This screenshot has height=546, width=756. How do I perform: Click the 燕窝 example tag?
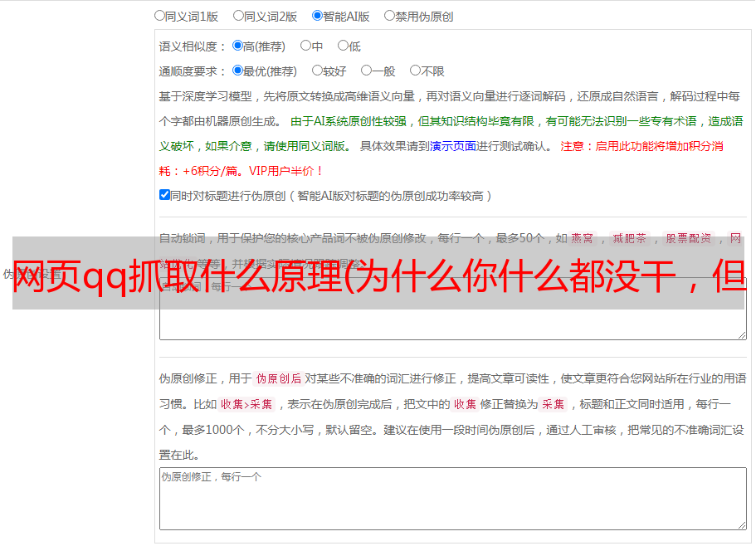(x=583, y=238)
